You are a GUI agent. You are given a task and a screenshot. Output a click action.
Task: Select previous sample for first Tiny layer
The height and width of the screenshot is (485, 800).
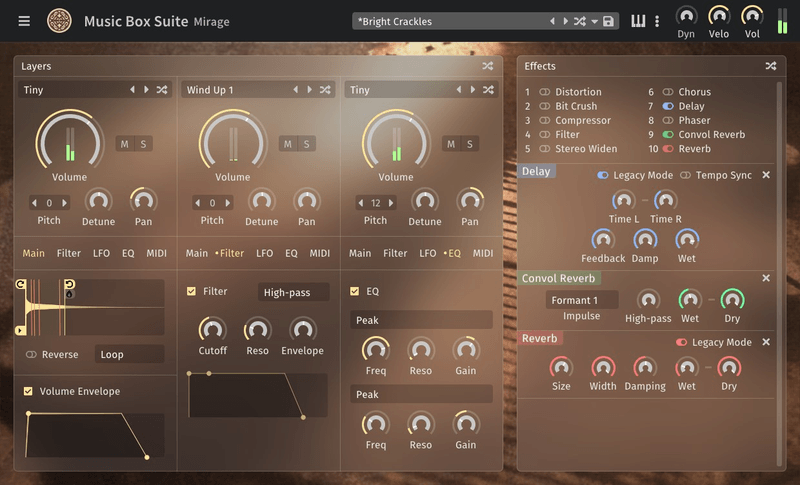[x=132, y=90]
